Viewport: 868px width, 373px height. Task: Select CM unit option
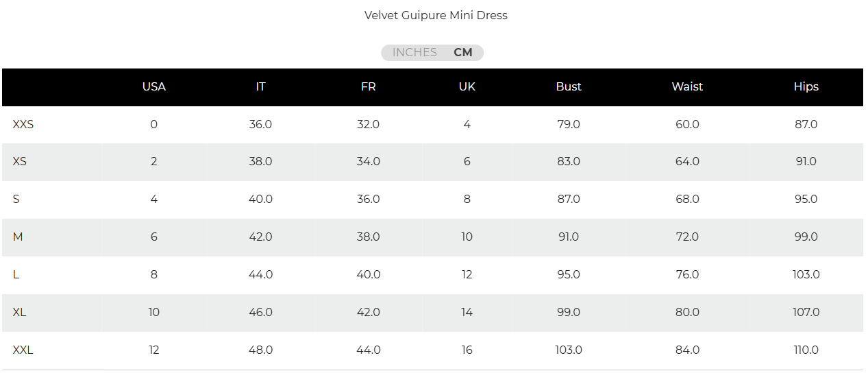pos(463,53)
